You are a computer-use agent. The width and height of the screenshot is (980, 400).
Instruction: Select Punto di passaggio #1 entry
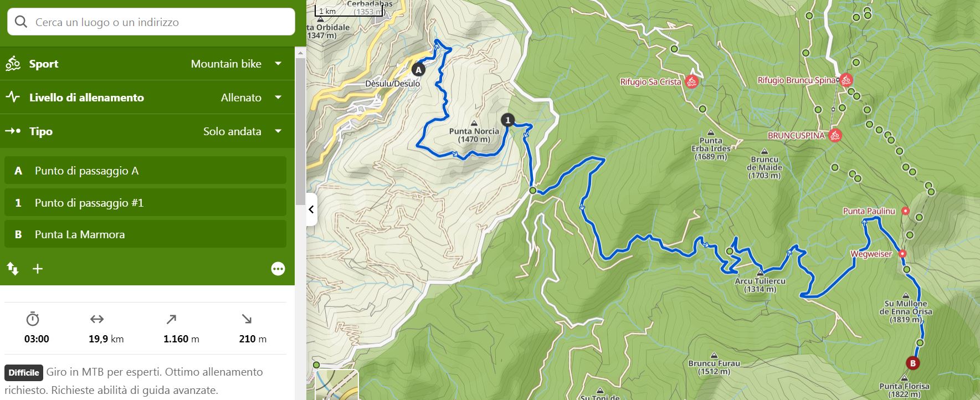tap(146, 203)
